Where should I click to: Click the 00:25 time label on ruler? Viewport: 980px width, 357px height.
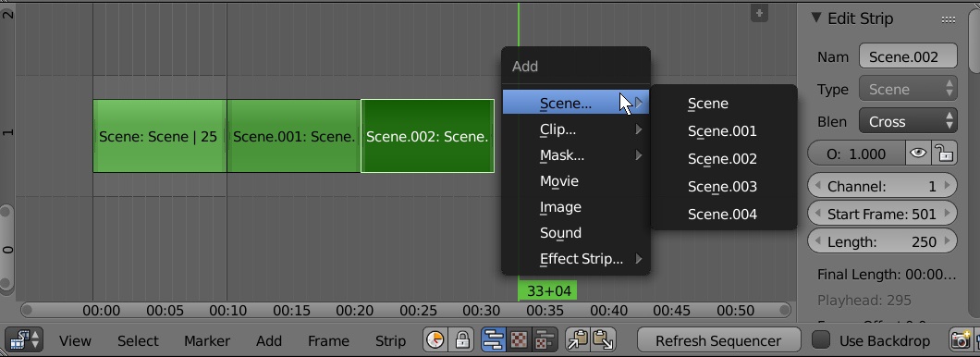point(418,310)
